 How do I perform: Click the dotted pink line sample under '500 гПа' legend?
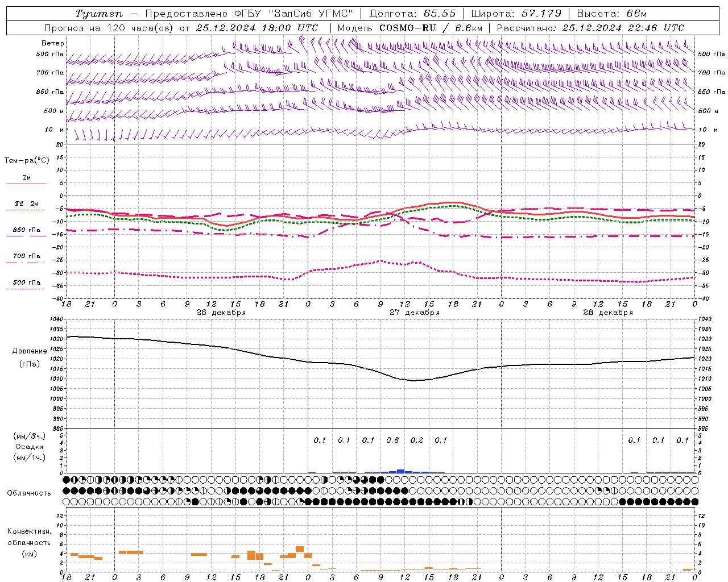[x=26, y=289]
